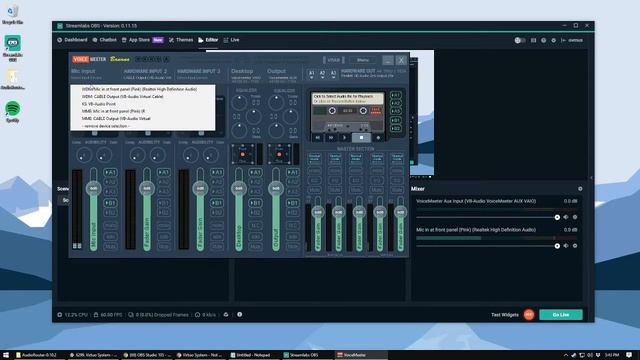Click cassette record button in recorder
This screenshot has width=640, height=360.
point(378,138)
